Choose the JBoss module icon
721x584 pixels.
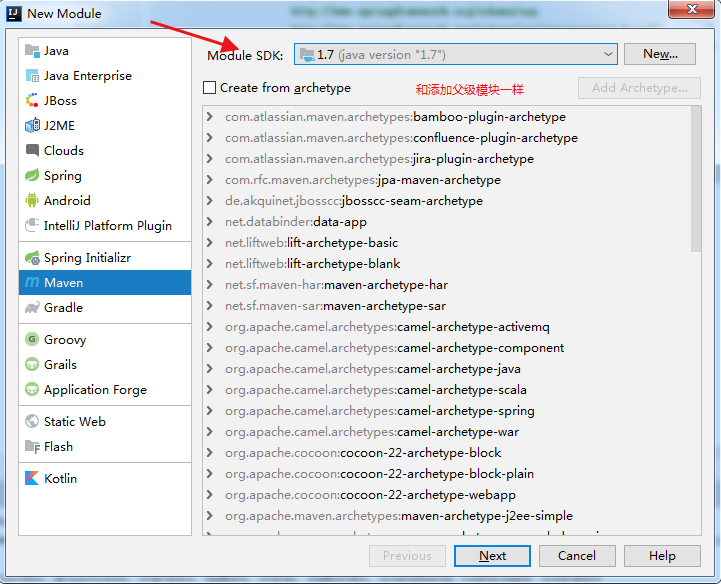[x=32, y=100]
